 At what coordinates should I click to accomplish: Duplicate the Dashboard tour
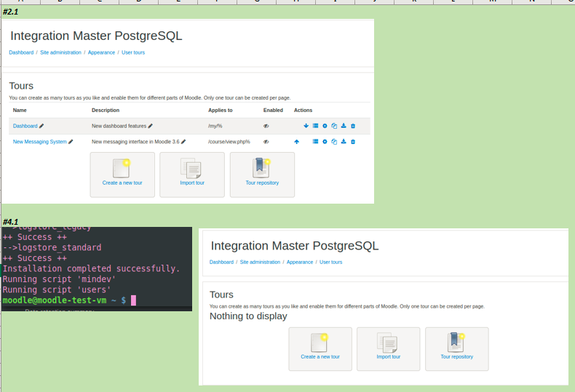(334, 126)
